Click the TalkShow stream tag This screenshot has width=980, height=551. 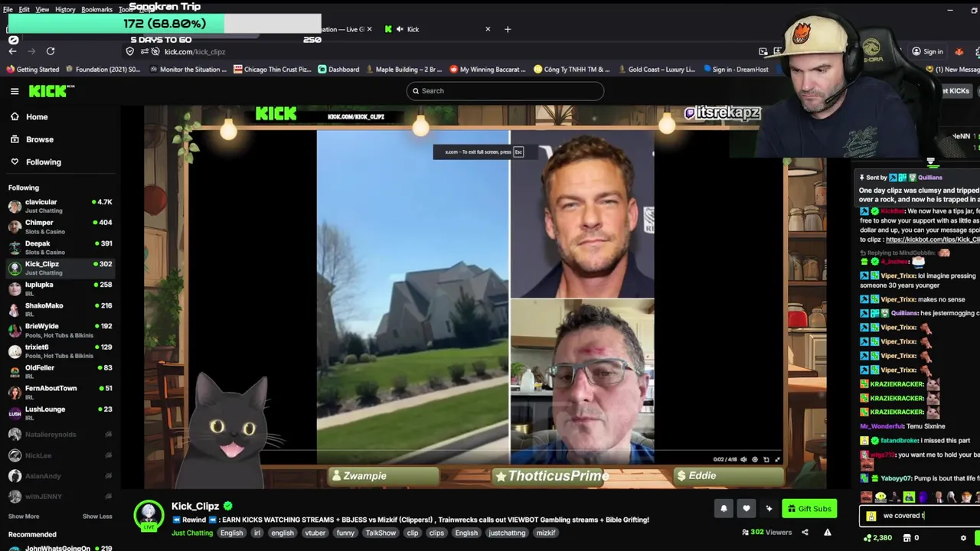[x=381, y=533]
